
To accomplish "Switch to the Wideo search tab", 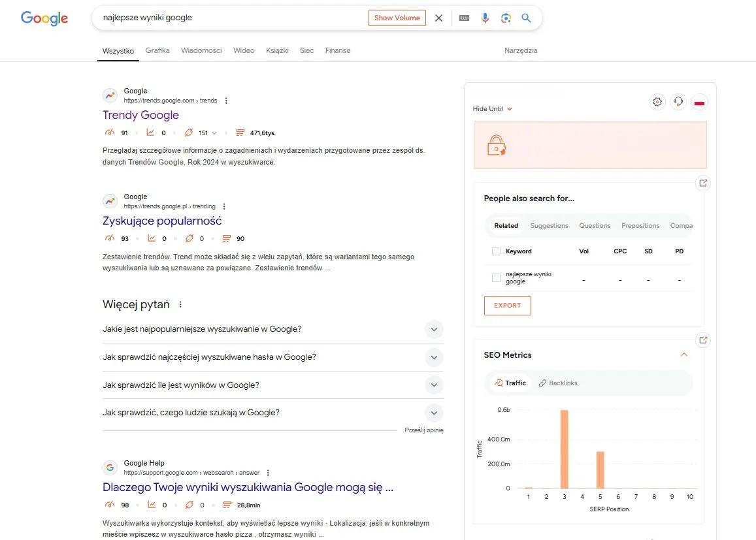I will (244, 50).
